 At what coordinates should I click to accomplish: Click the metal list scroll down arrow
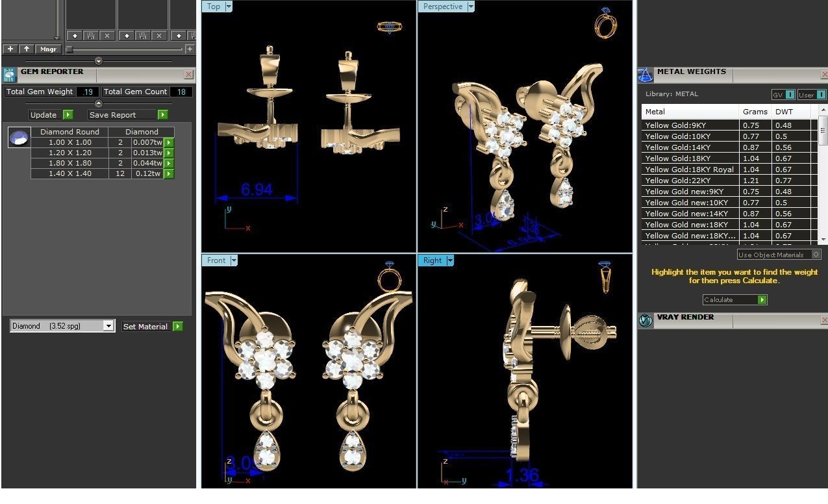point(823,239)
